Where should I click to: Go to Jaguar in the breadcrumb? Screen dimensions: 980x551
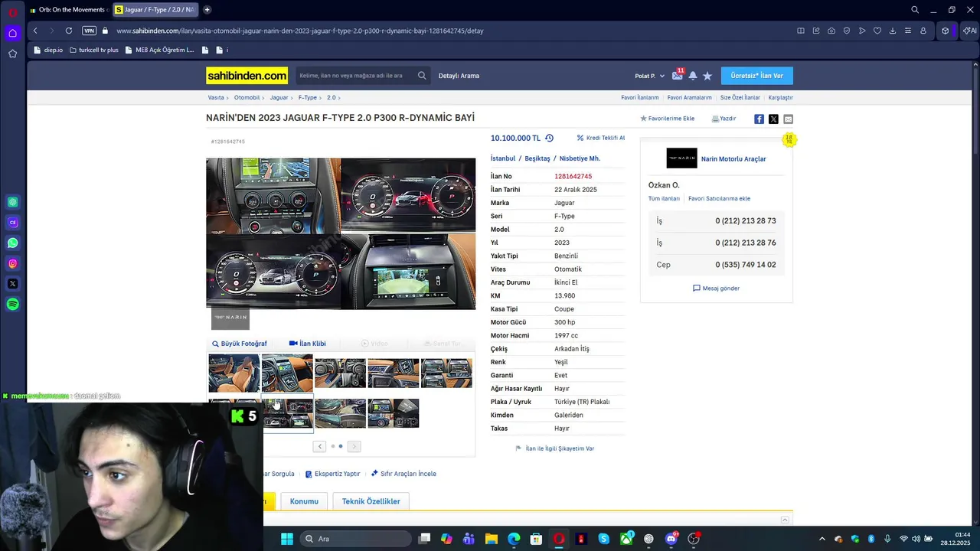(279, 98)
